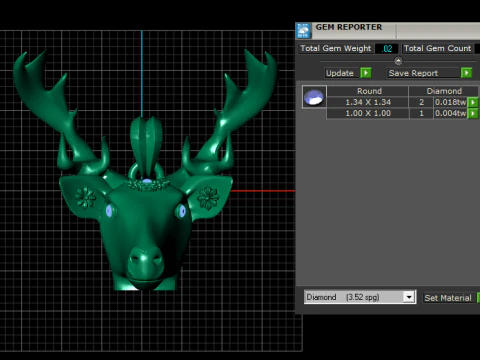Image resolution: width=480 pixels, height=360 pixels.
Task: Click the Update button
Action: pyautogui.click(x=342, y=73)
